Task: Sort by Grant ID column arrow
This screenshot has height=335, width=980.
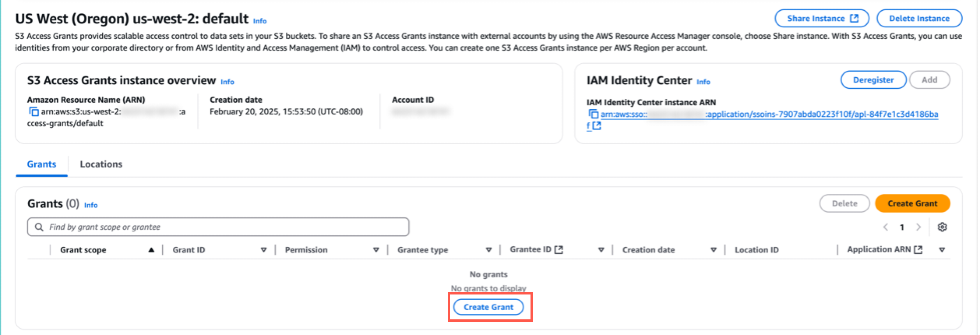Action: pyautogui.click(x=263, y=250)
